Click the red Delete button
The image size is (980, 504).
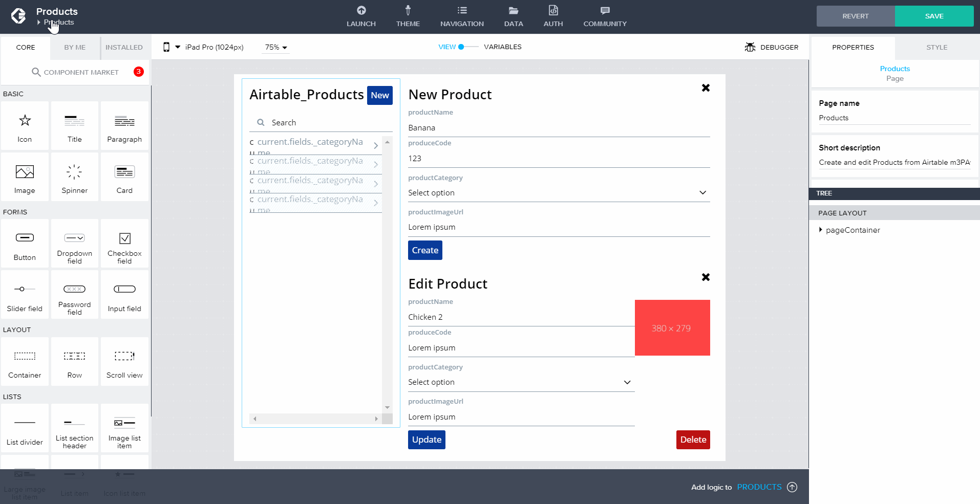tap(693, 440)
